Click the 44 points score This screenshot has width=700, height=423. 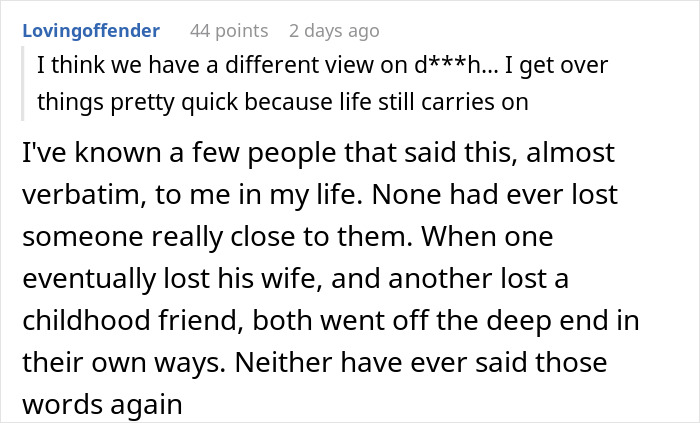pos(230,31)
